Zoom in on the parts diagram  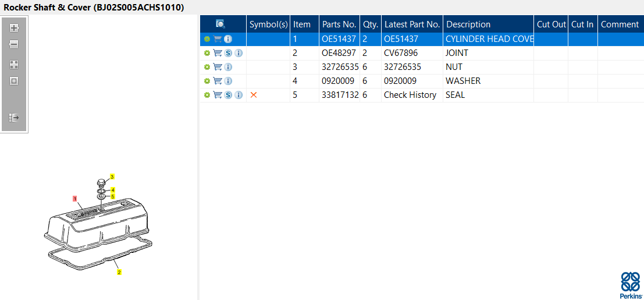(x=14, y=28)
